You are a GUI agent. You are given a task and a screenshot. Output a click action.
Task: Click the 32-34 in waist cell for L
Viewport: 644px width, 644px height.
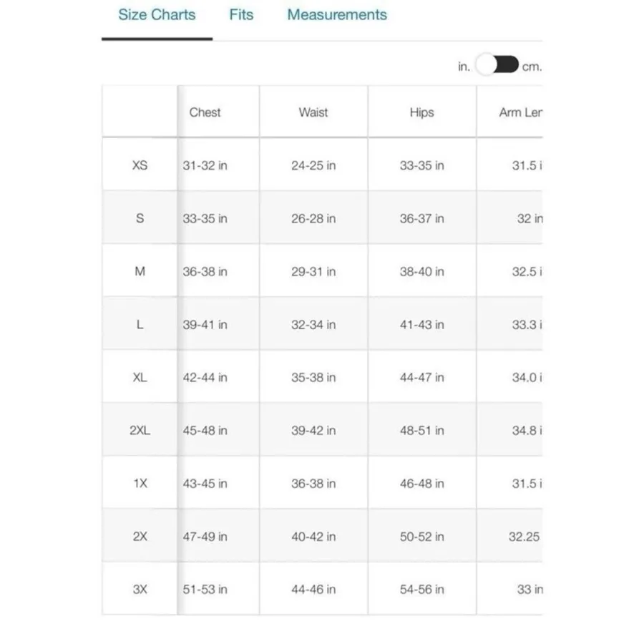tap(313, 324)
